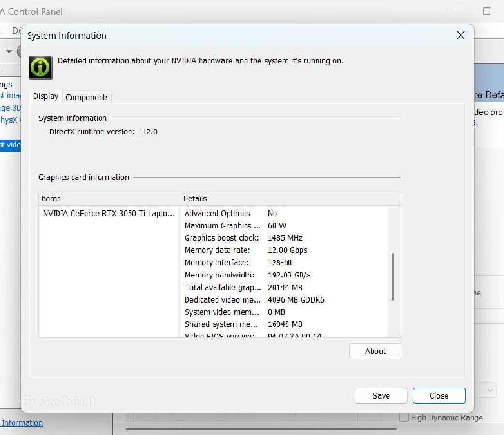Screen dimensions: 504x435
Task: Close System Information dialog with X icon
Action: pos(461,35)
